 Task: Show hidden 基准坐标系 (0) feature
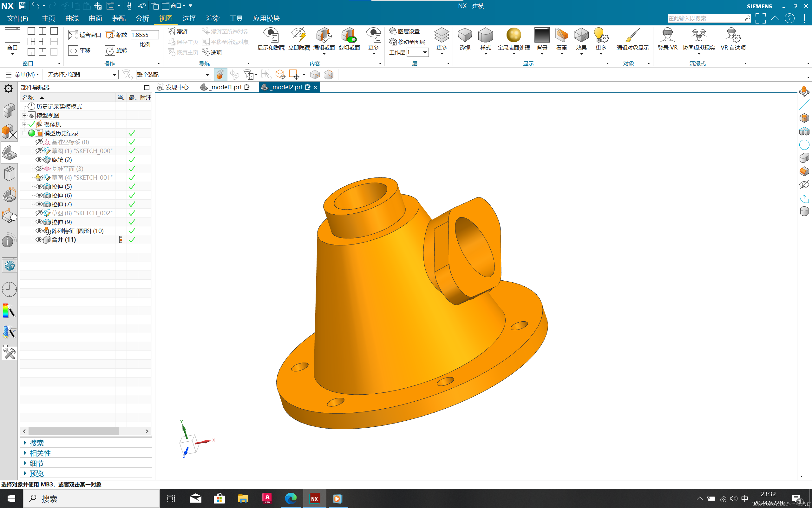pyautogui.click(x=39, y=142)
